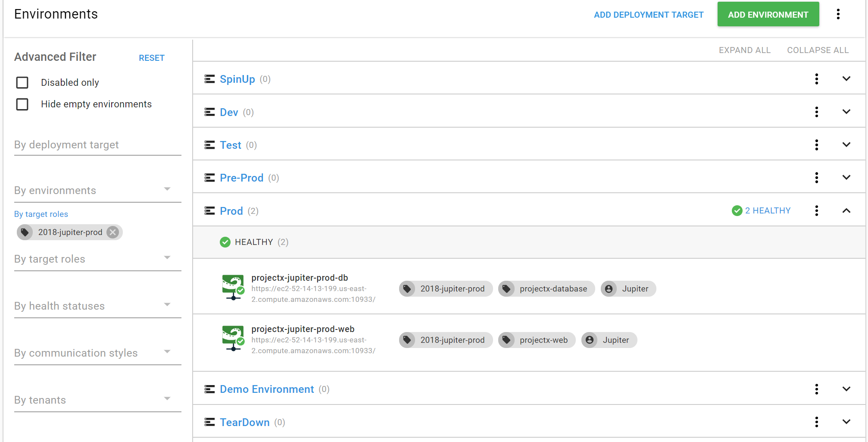Remove the 2018-jupiter-prod role filter chip
Screen dimensions: 868x442
[113, 232]
